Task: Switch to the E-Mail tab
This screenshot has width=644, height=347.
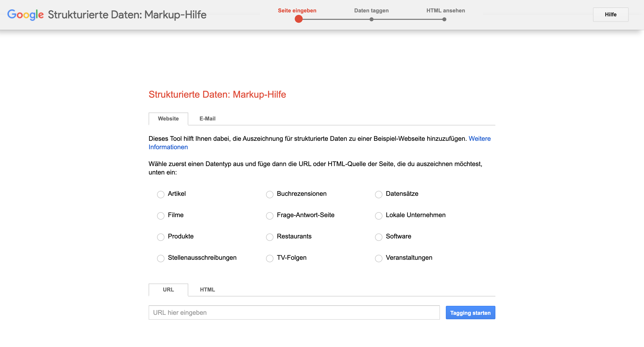Action: coord(207,118)
